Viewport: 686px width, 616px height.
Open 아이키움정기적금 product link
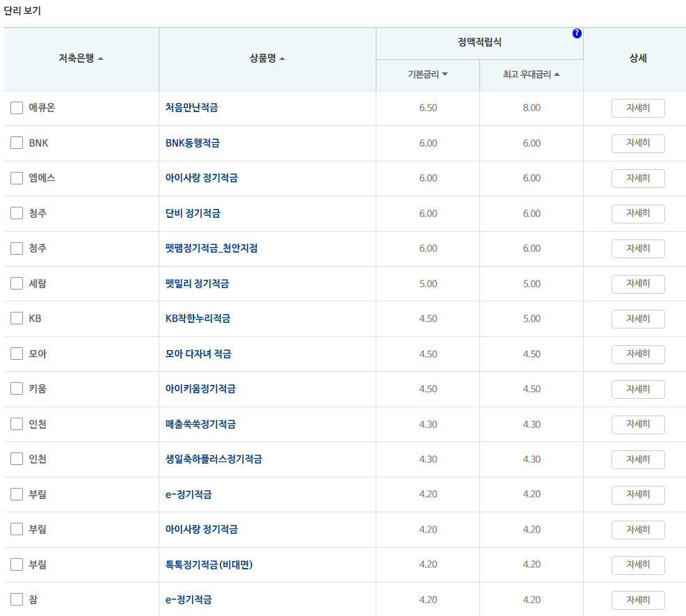200,388
